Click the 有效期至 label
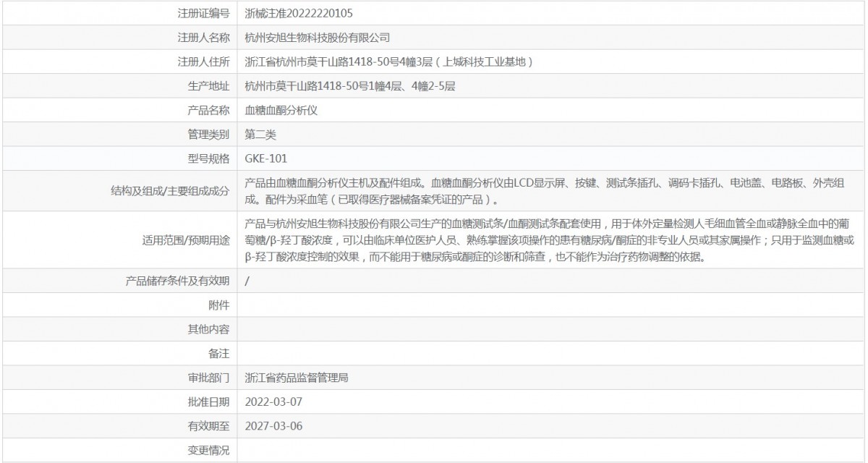 [x=208, y=425]
